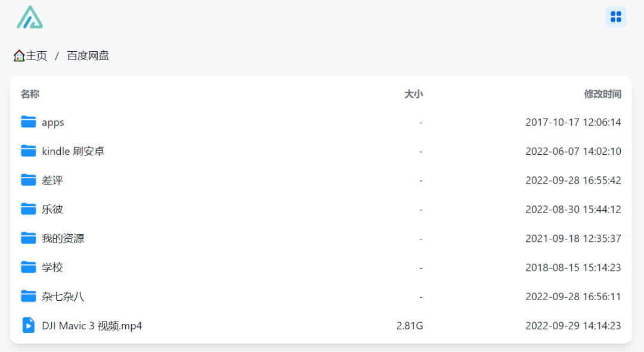Screen dimensions: 644x352
Task: Click the 2.81G file size cell
Action: click(x=410, y=326)
